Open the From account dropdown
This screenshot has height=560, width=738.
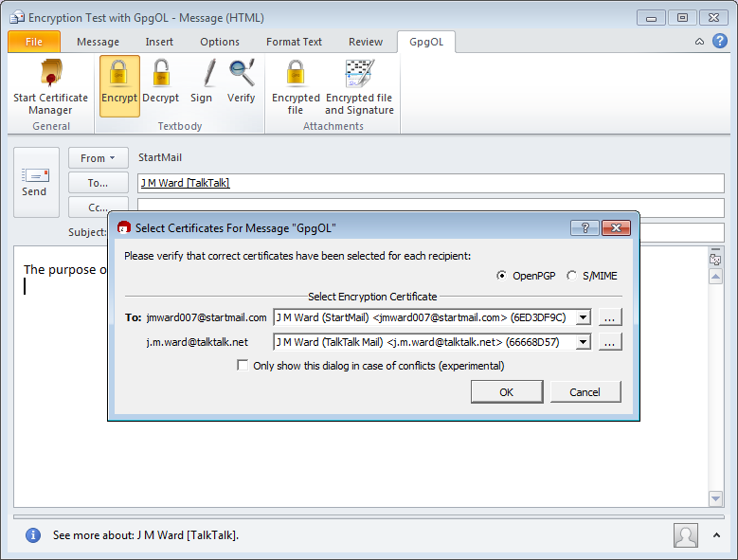[98, 158]
